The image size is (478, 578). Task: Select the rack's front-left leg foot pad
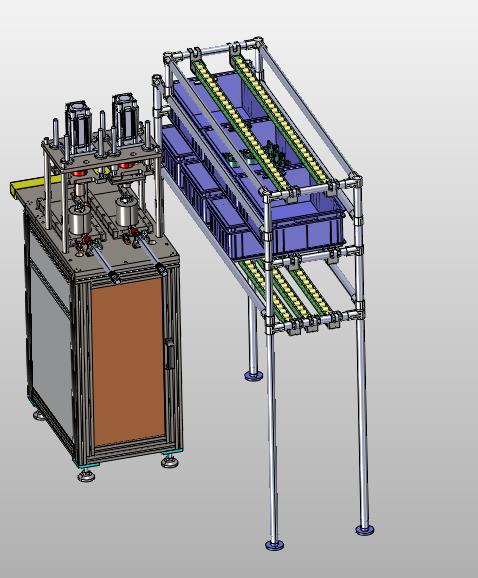click(x=275, y=545)
